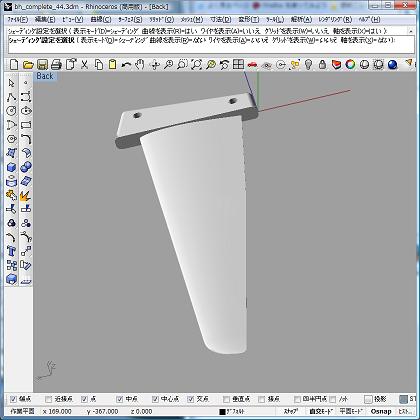This screenshot has height=420, width=420.
Task: Enable the 近接点 (Near) osnap checkbox
Action: (49, 399)
